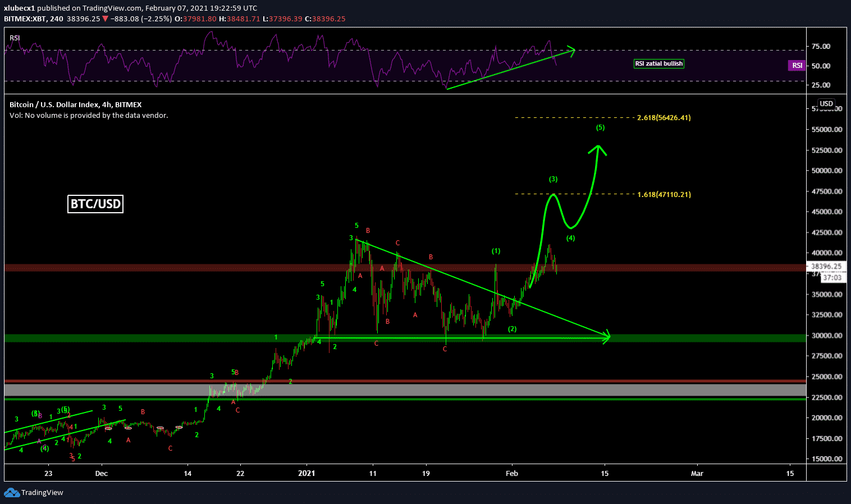Select the BTC/USD text box annotation
The image size is (851, 504).
pos(95,204)
